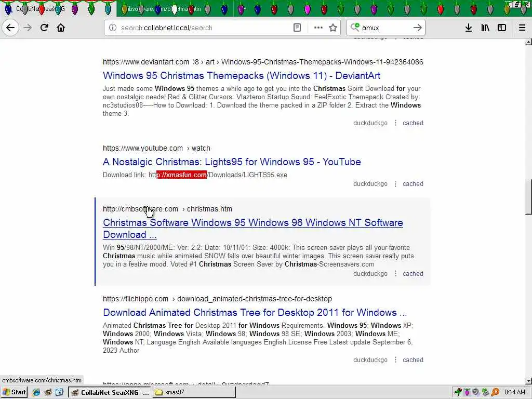Select CollabNet SearXNG taskbar button

[110, 392]
